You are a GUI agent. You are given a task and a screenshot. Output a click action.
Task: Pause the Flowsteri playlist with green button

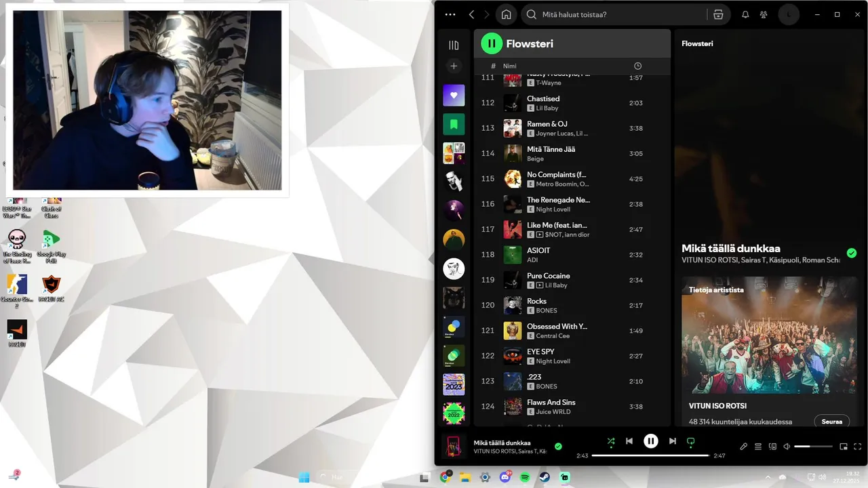click(491, 43)
